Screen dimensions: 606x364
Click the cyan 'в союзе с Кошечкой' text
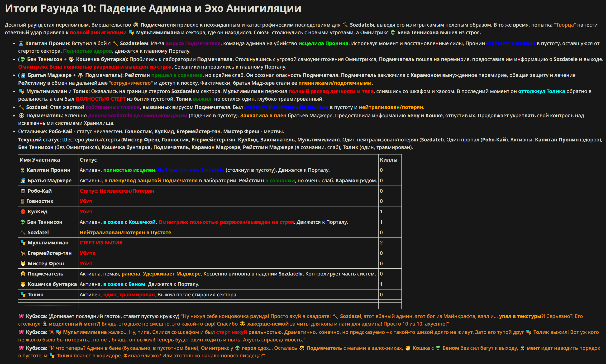129,222
